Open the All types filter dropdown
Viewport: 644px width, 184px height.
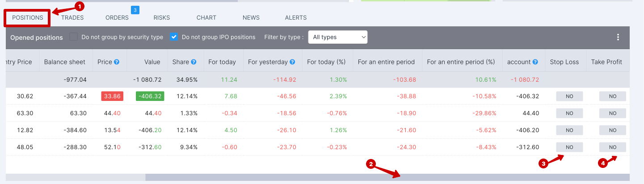[338, 37]
